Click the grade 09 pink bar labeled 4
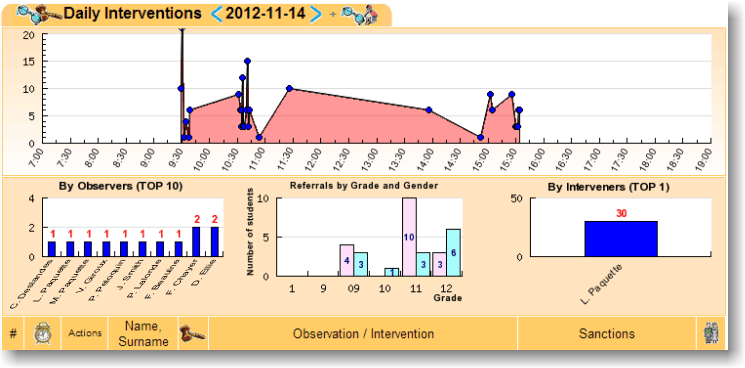Viewport: 745px width, 368px height. (347, 260)
